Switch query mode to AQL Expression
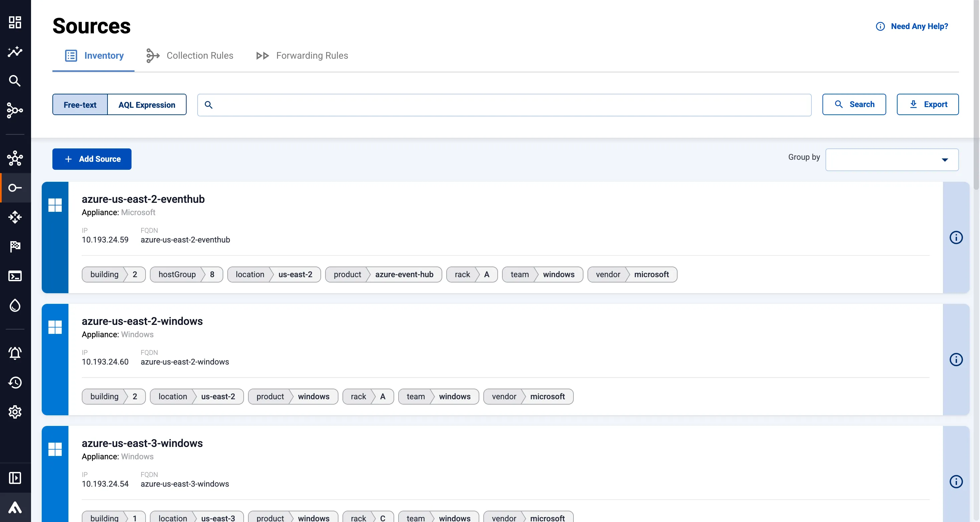 coord(147,104)
